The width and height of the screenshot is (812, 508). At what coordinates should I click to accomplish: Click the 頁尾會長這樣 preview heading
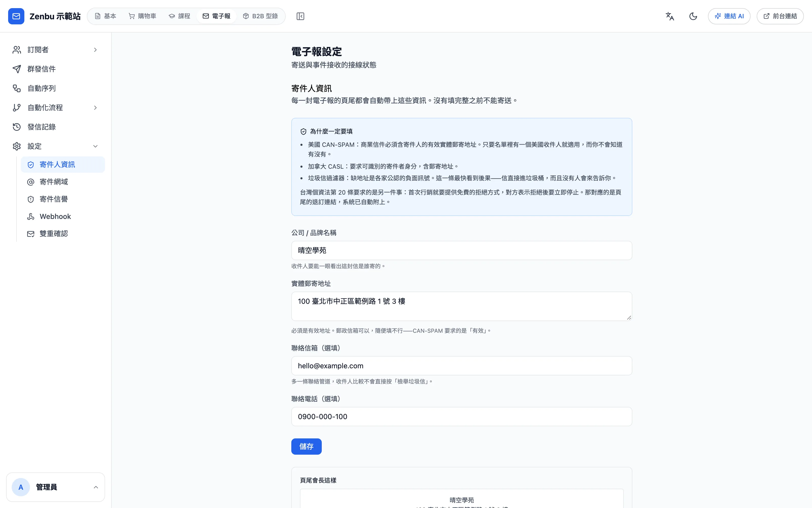(x=318, y=481)
